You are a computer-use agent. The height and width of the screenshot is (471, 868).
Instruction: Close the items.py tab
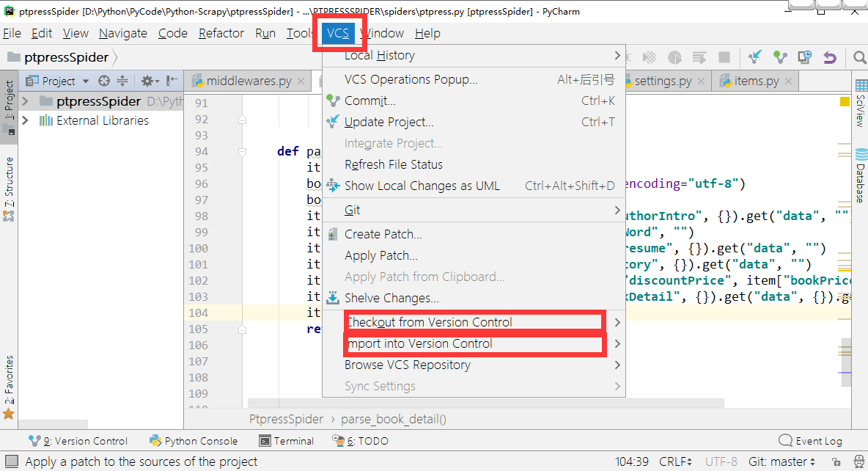(x=788, y=81)
